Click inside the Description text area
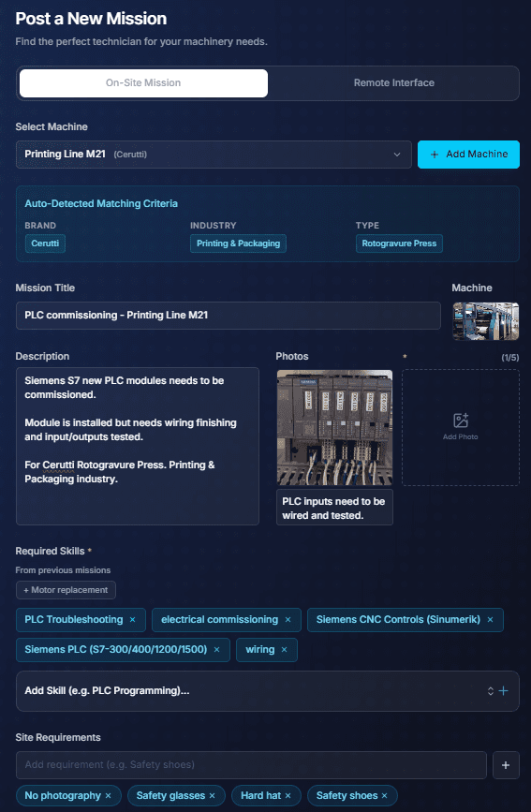The image size is (531, 812). [x=138, y=447]
